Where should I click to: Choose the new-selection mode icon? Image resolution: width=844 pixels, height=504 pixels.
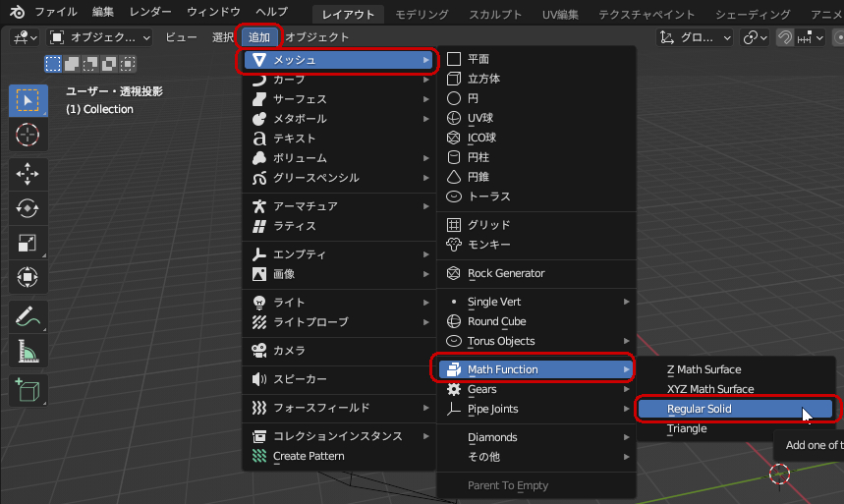(x=53, y=64)
